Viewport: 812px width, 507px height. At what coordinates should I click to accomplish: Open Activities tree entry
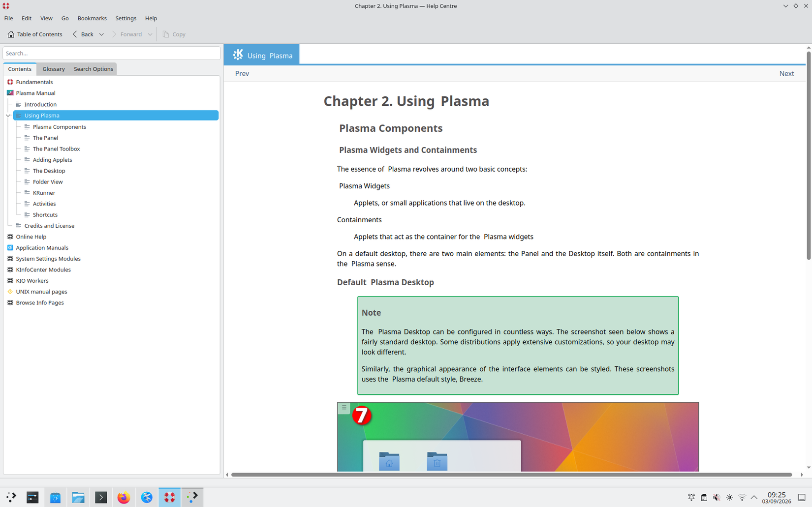(44, 204)
